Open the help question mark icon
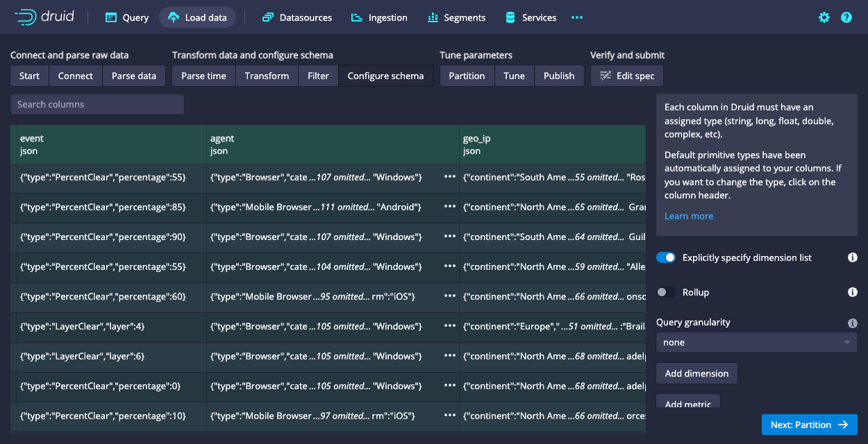868x444 pixels. point(846,17)
